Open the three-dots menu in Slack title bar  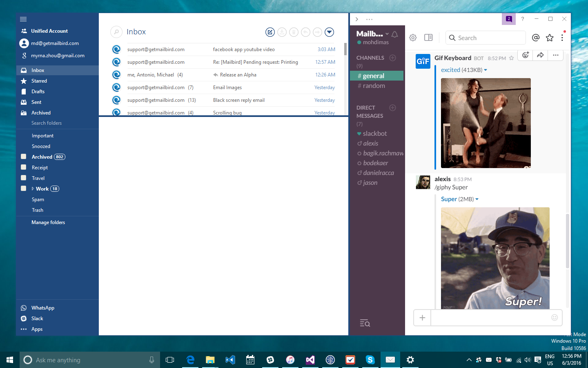pos(370,19)
